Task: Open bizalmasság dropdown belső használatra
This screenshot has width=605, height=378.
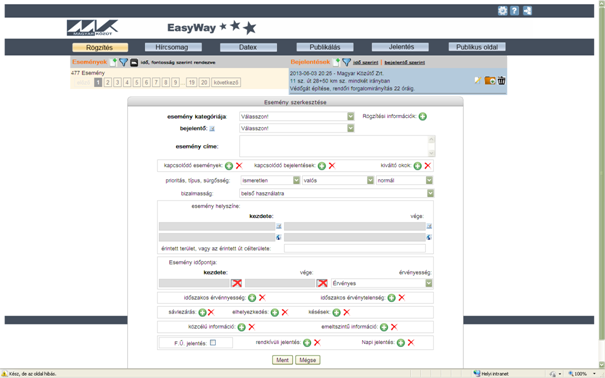Action: coord(336,193)
